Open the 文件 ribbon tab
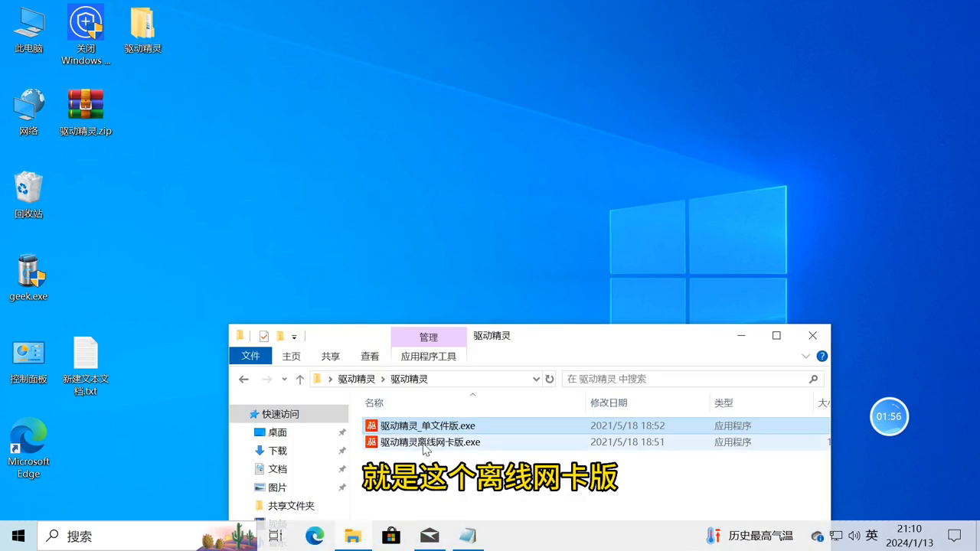980x551 pixels. coord(250,356)
